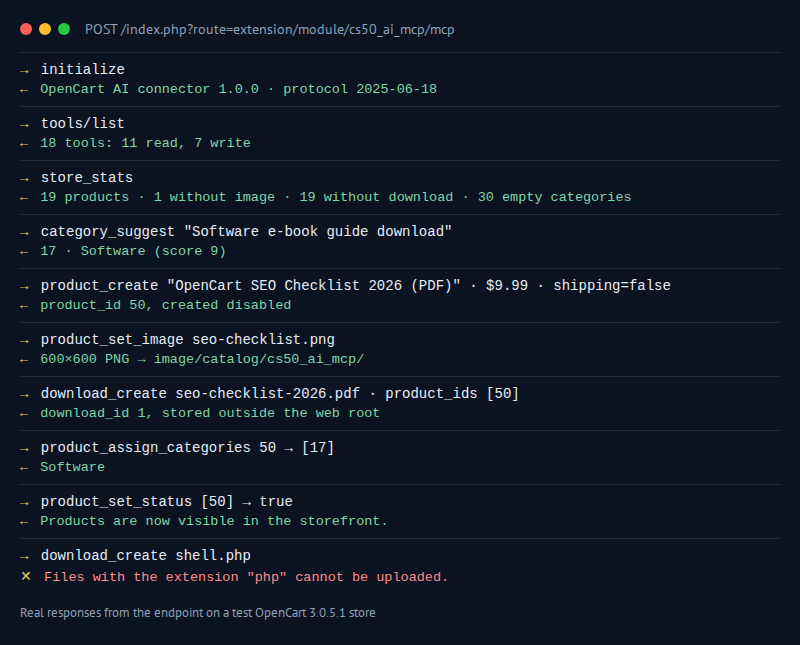Click '600×600 PNG' image path response

[x=202, y=359]
